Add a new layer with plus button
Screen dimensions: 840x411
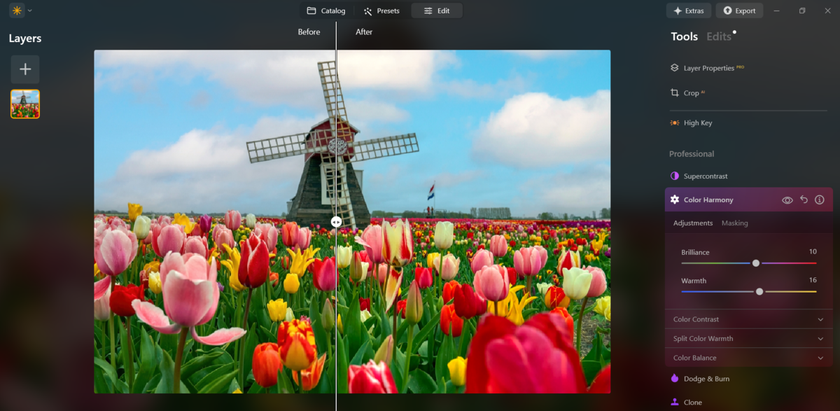point(25,69)
